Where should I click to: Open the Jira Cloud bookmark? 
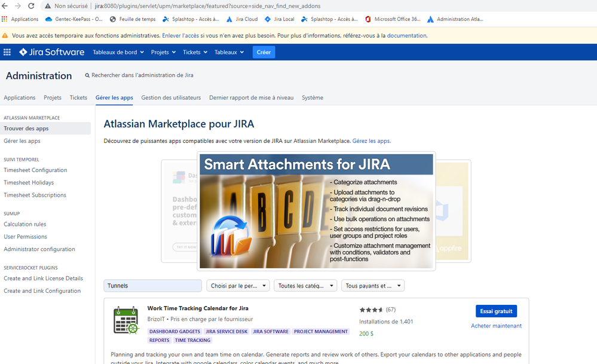tap(242, 19)
